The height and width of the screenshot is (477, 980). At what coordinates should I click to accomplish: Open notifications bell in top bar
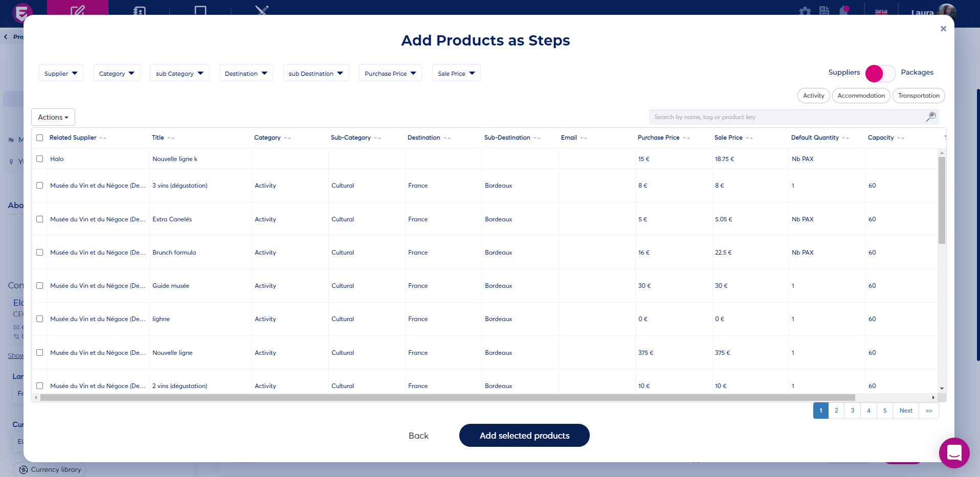844,11
